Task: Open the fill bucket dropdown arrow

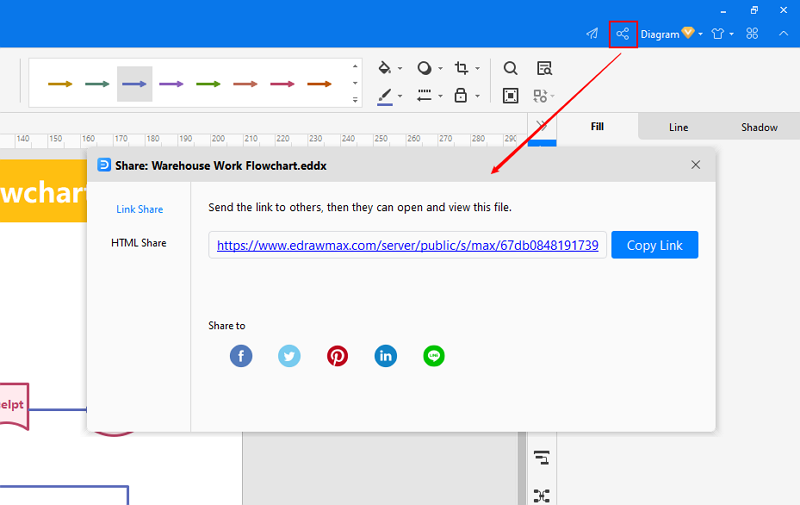Action: (x=400, y=68)
